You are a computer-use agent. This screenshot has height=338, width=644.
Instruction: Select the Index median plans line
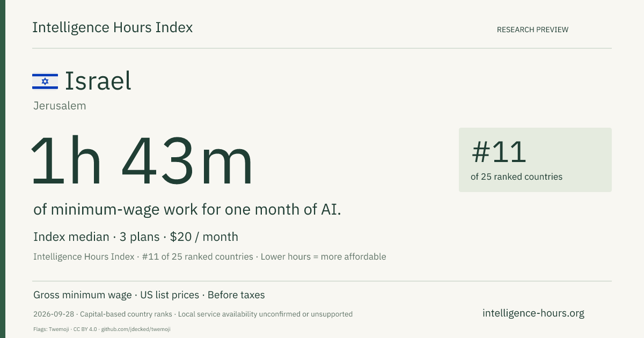tap(136, 237)
